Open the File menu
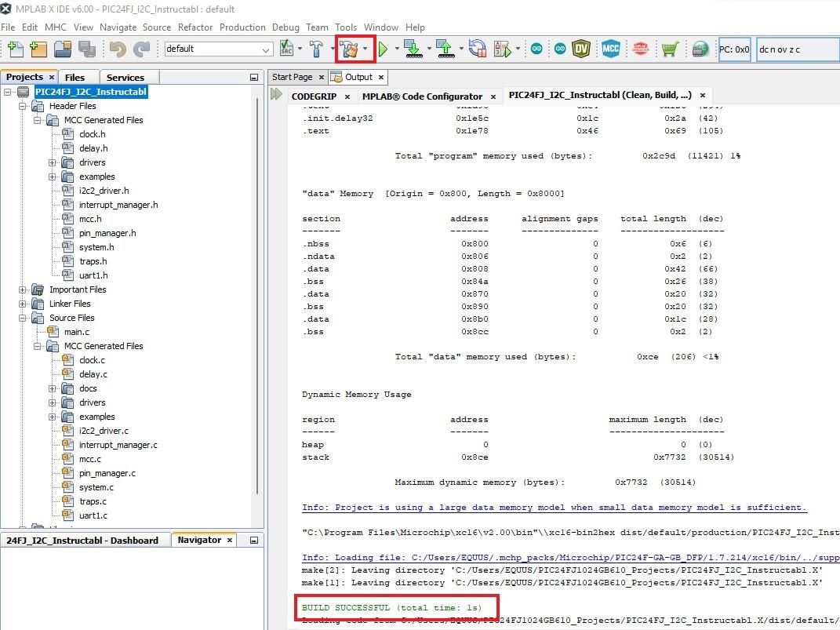This screenshot has width=840, height=630. [x=8, y=27]
